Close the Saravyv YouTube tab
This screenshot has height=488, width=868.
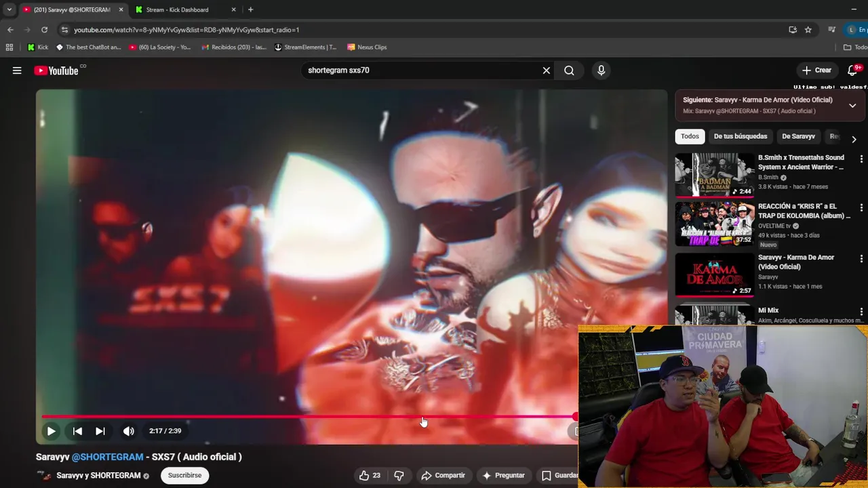point(121,9)
